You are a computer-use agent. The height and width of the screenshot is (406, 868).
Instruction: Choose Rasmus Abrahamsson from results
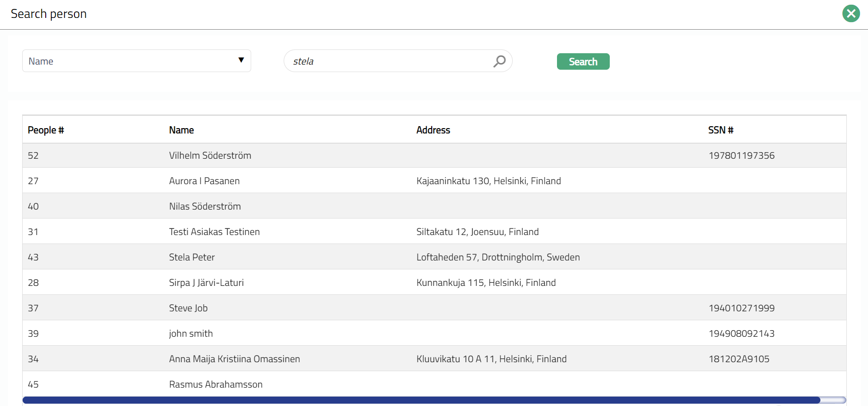point(216,384)
